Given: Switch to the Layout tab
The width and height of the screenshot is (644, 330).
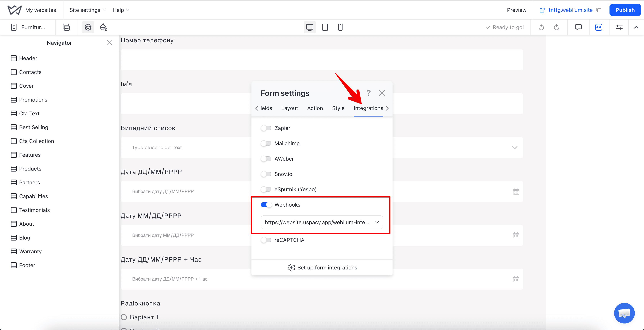Looking at the screenshot, I should pyautogui.click(x=289, y=108).
